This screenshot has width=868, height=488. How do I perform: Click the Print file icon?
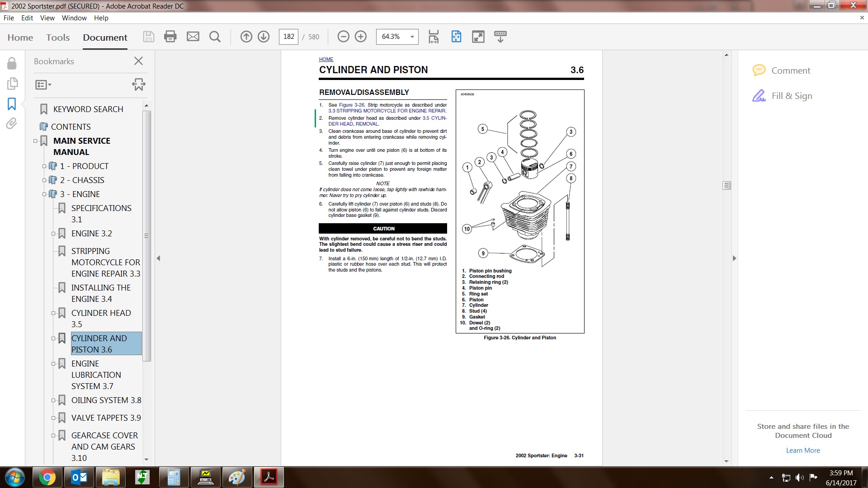(170, 37)
